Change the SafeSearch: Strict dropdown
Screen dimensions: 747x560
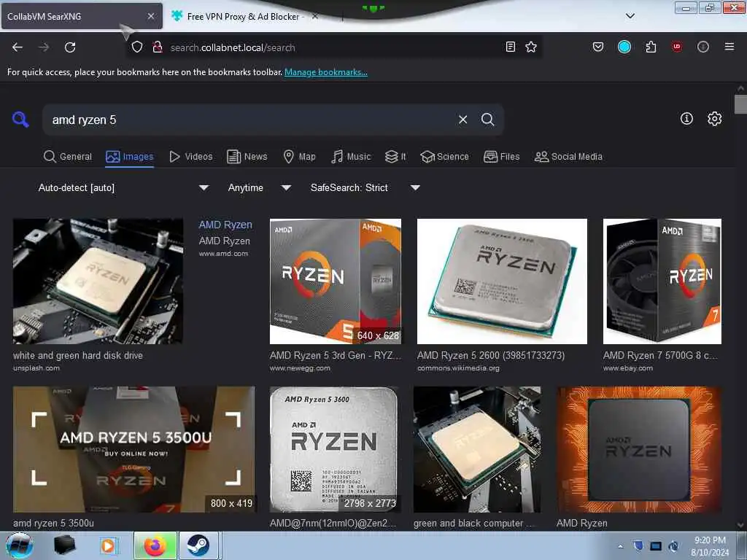365,187
